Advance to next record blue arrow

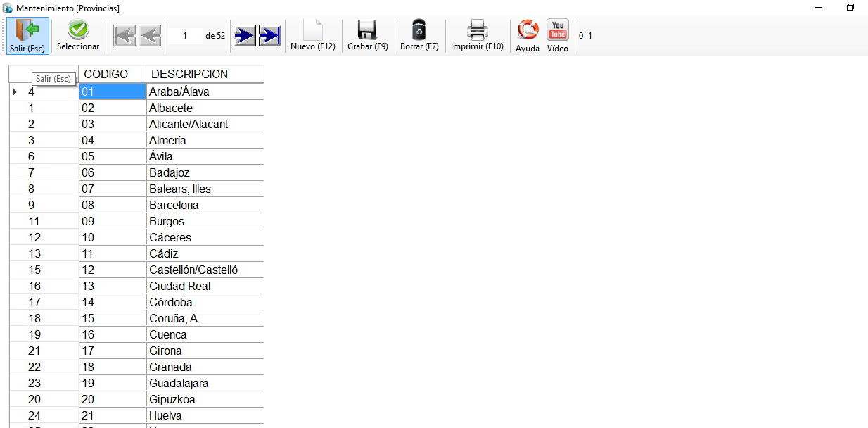pyautogui.click(x=245, y=35)
